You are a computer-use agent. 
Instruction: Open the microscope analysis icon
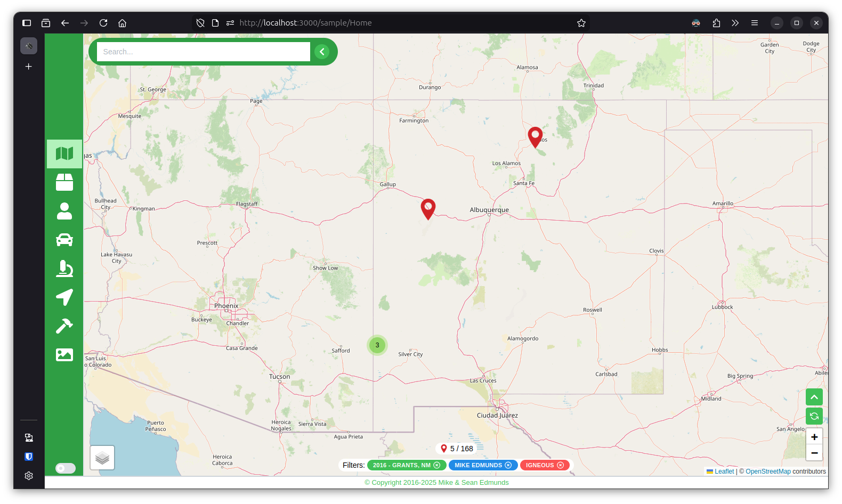[64, 269]
